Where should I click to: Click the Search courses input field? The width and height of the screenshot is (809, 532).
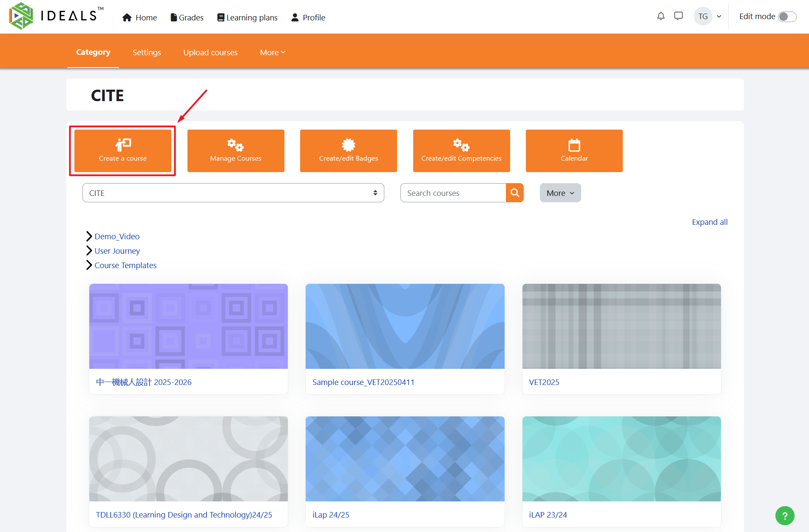(x=453, y=193)
